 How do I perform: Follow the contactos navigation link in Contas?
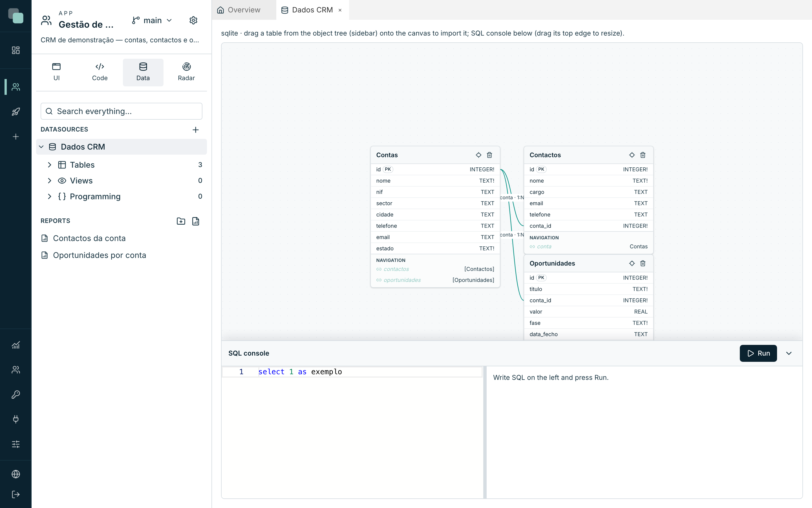396,269
